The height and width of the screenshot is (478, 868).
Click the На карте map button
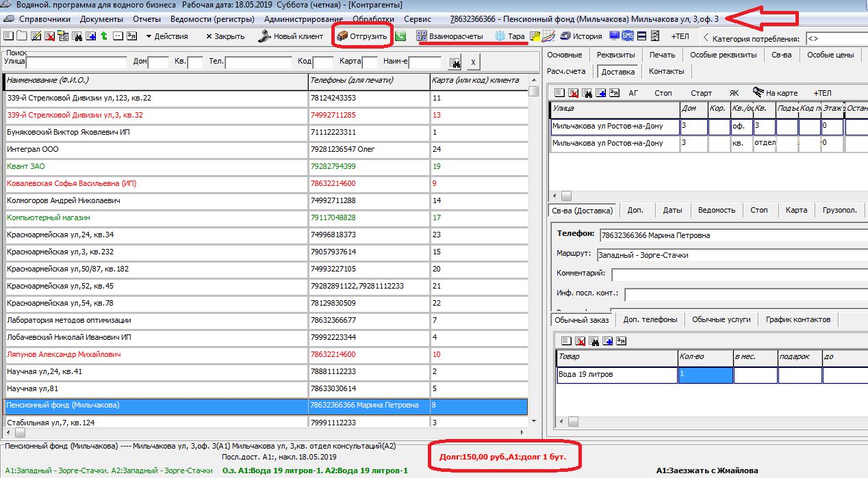coord(775,92)
